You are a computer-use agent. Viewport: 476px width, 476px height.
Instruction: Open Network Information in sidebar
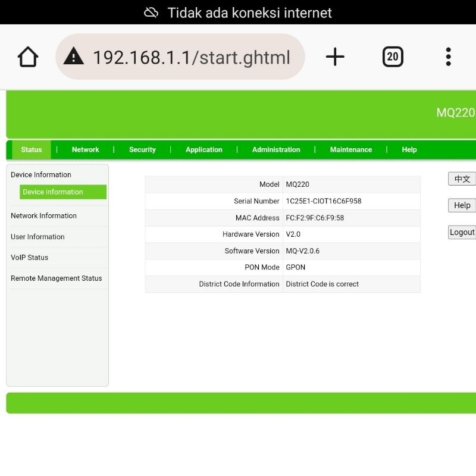tap(43, 215)
